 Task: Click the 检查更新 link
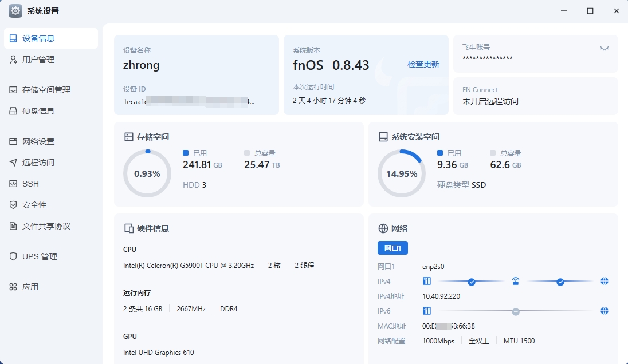coord(423,64)
